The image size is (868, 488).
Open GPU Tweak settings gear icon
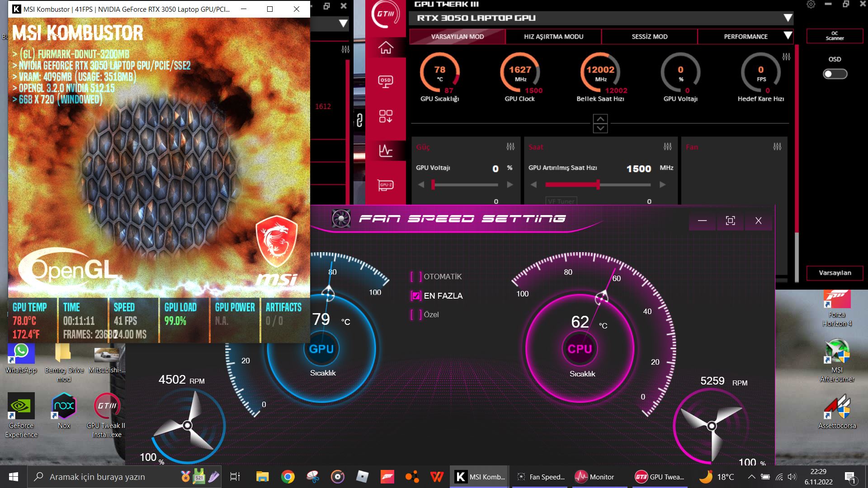pos(811,5)
